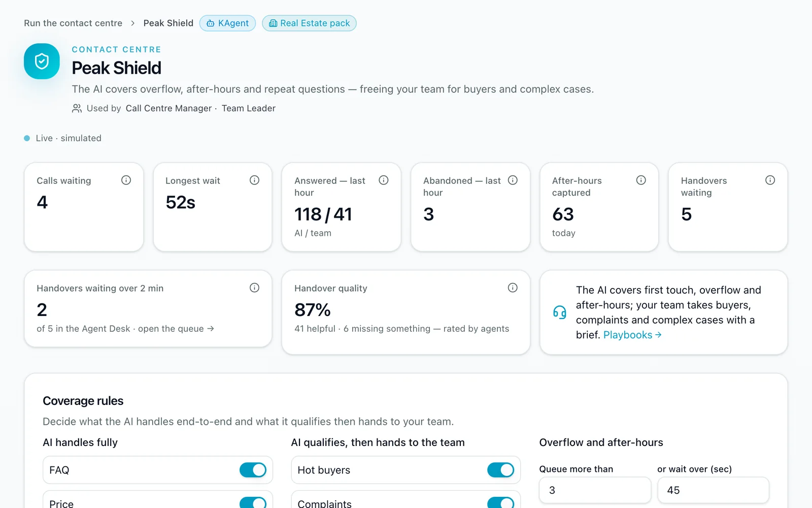Click the Queue more than input field

click(x=595, y=490)
